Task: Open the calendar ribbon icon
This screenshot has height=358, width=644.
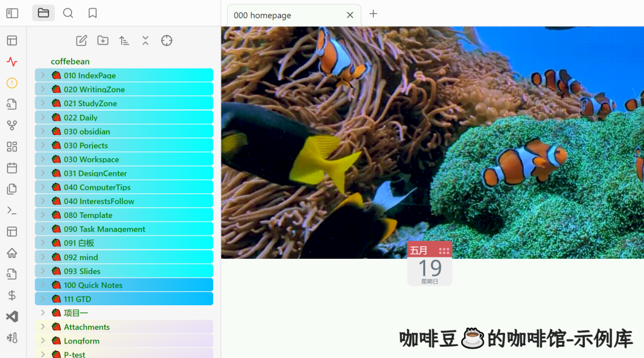Action: [12, 168]
